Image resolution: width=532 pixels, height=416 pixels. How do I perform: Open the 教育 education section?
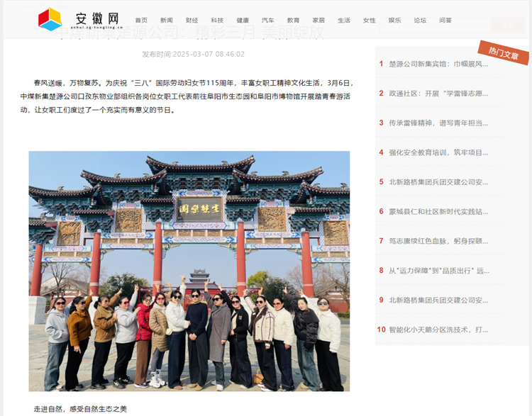pos(293,21)
